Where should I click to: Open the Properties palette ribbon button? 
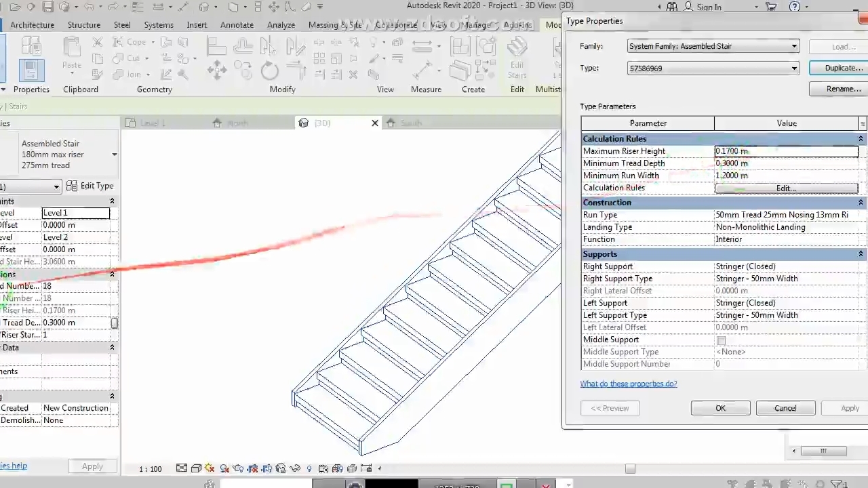[31, 70]
